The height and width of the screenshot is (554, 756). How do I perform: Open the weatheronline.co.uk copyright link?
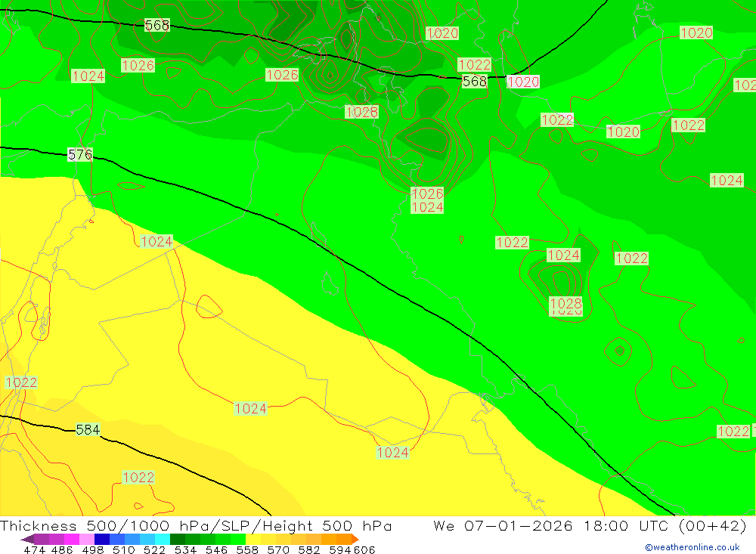(x=692, y=547)
